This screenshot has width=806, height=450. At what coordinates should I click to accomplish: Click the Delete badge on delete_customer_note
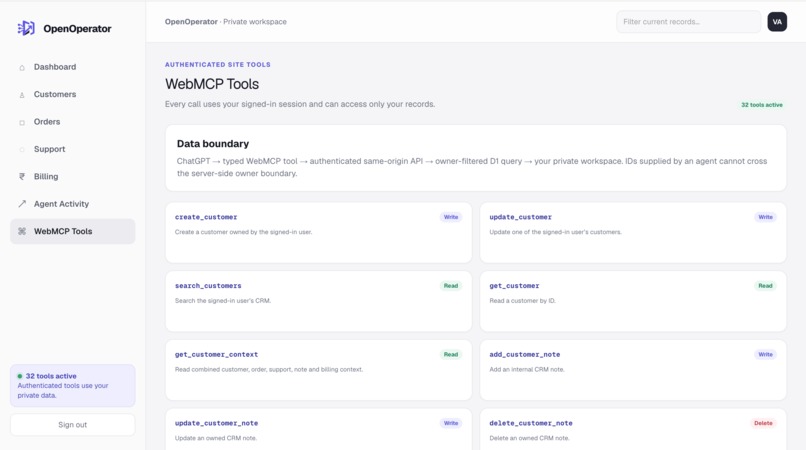[763, 423]
